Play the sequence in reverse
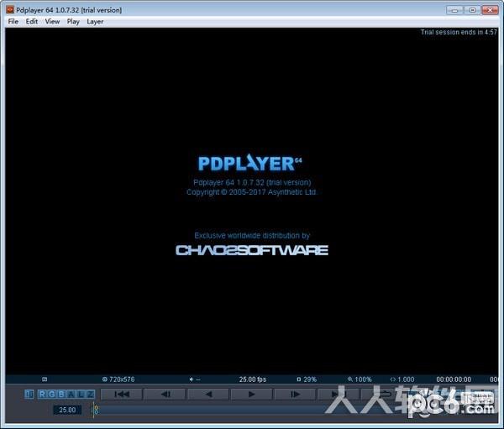Screen dimensions: 504x429 [x=208, y=394]
